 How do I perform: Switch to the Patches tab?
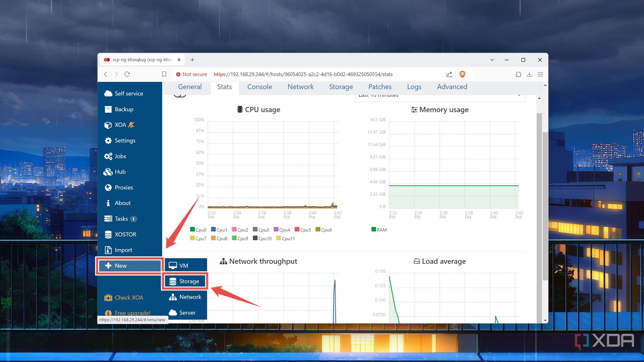click(x=380, y=87)
